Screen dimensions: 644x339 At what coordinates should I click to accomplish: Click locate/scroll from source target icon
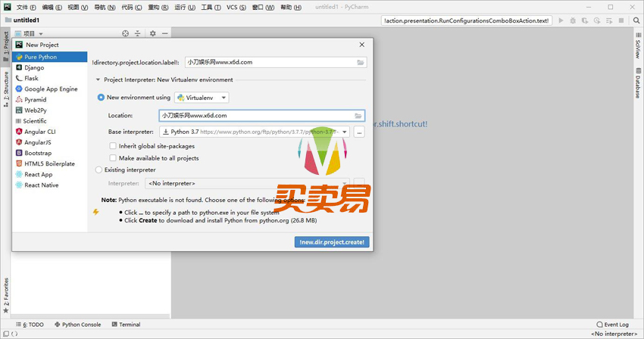point(125,33)
